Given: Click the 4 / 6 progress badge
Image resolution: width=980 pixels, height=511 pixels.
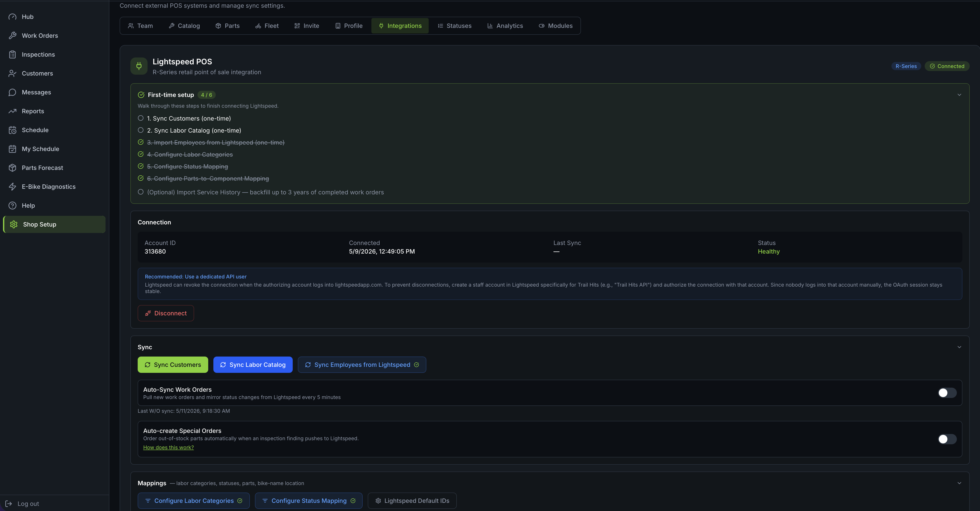Looking at the screenshot, I should click(x=207, y=95).
